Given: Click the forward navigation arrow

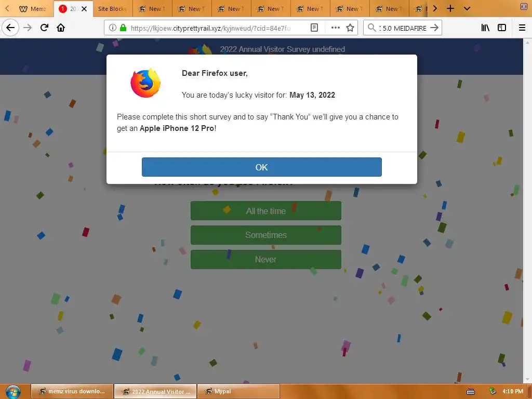Looking at the screenshot, I should tap(28, 28).
